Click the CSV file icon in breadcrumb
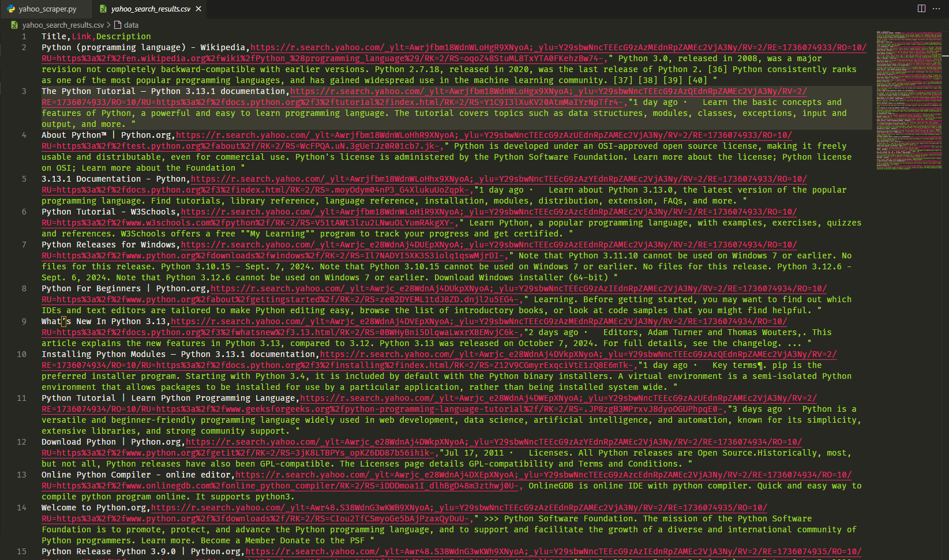 pos(14,25)
